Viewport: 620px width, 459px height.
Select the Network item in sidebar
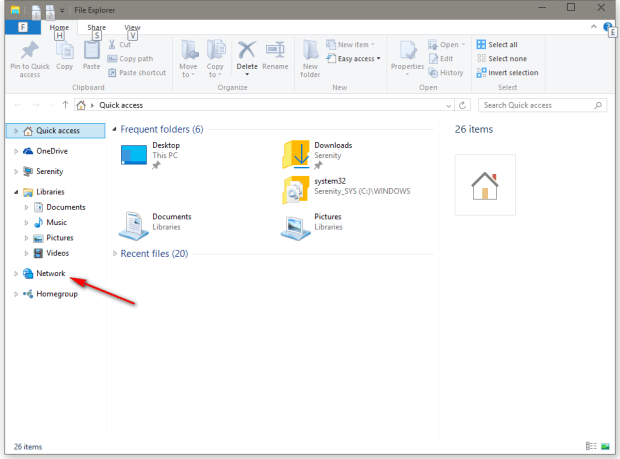coord(50,273)
